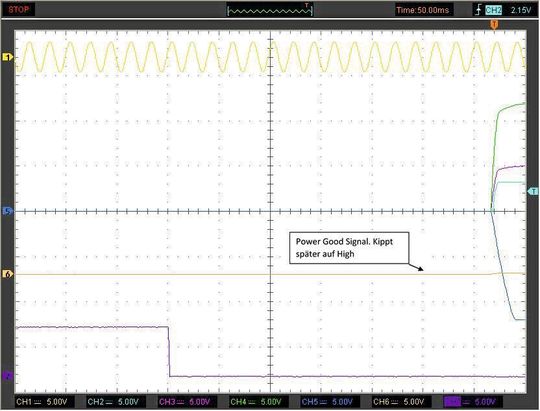Click the cyan trigger level T marker
Viewport: 540px width, 411px height.
[533, 191]
